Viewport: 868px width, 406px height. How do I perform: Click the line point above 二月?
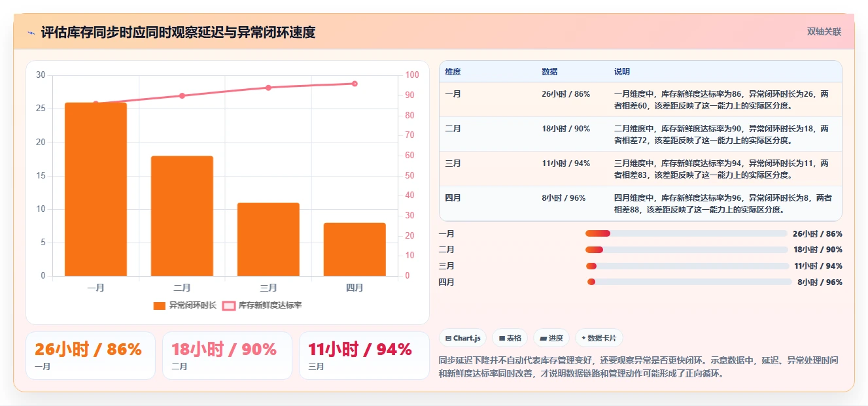tap(182, 95)
